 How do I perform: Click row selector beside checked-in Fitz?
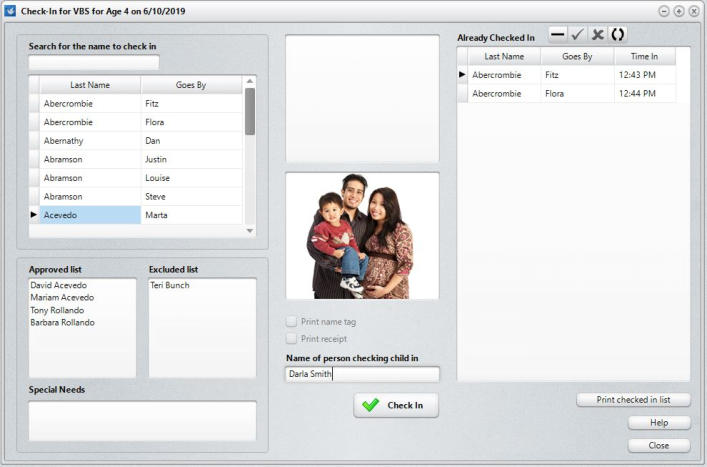(463, 75)
